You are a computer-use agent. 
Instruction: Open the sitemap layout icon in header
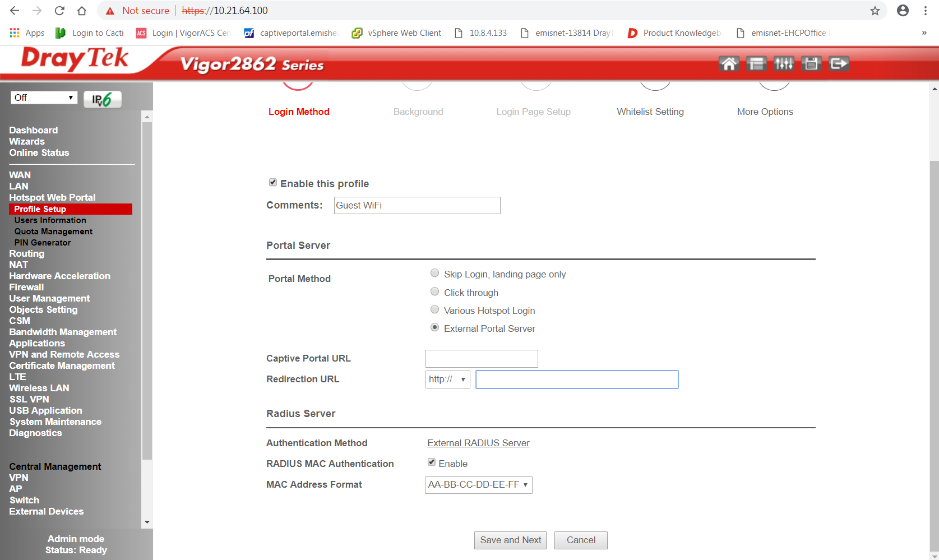click(x=756, y=64)
